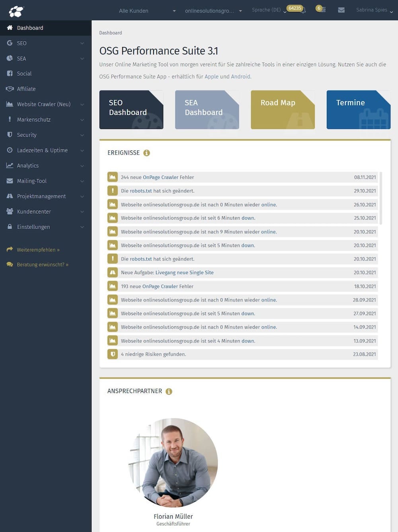This screenshot has width=398, height=532.
Task: Click the name Florian Müller
Action: coord(173,516)
